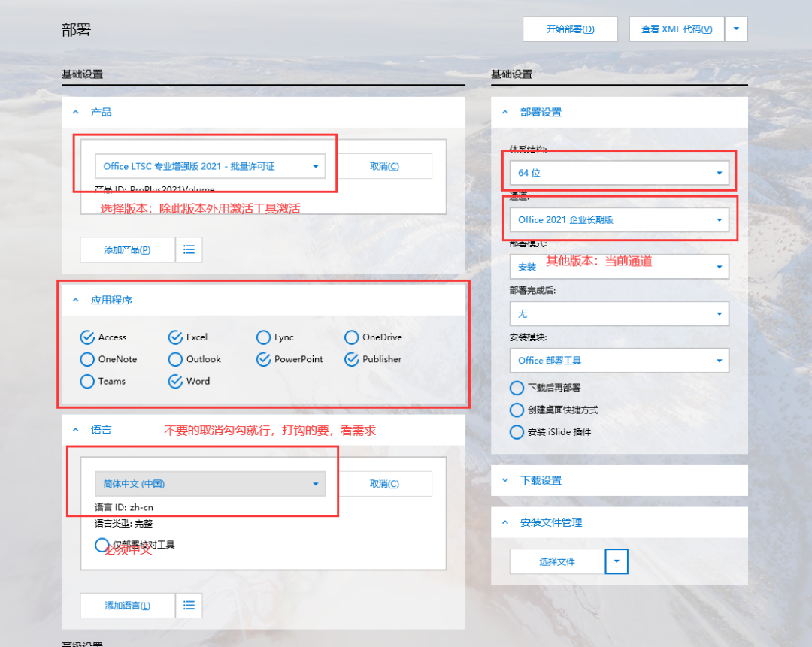Open the 部署完成后 dropdown showing 无
812x647 pixels.
tap(619, 313)
